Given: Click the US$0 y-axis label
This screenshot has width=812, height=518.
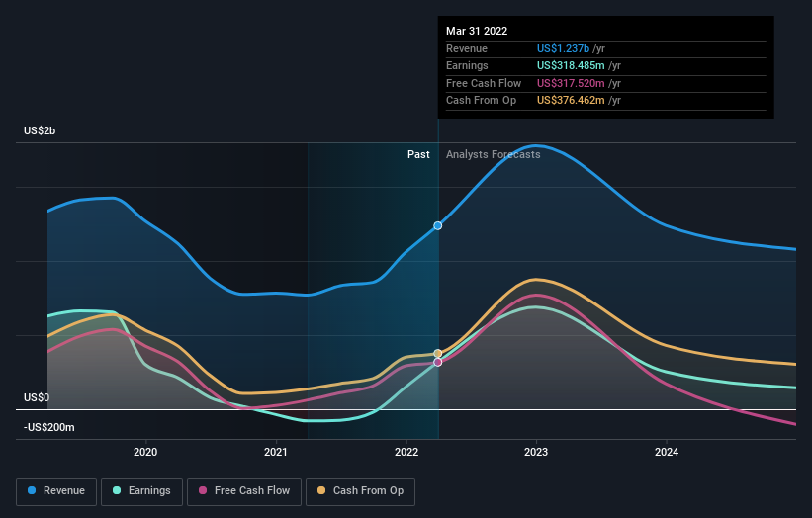Looking at the screenshot, I should [x=37, y=397].
